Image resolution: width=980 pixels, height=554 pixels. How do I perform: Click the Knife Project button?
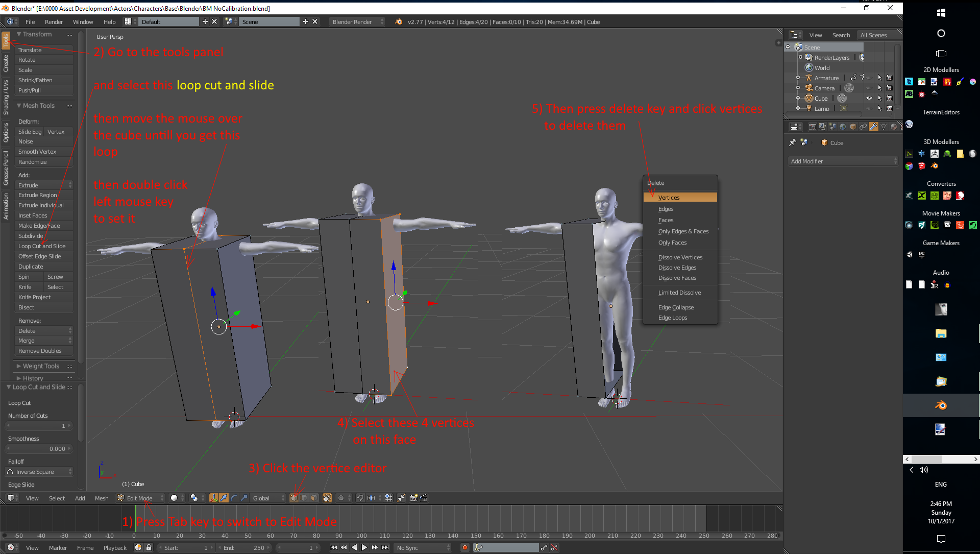[x=44, y=297]
